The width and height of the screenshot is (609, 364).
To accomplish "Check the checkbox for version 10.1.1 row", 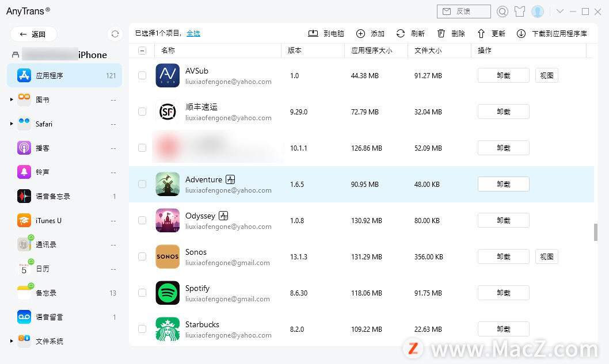I will pos(142,148).
